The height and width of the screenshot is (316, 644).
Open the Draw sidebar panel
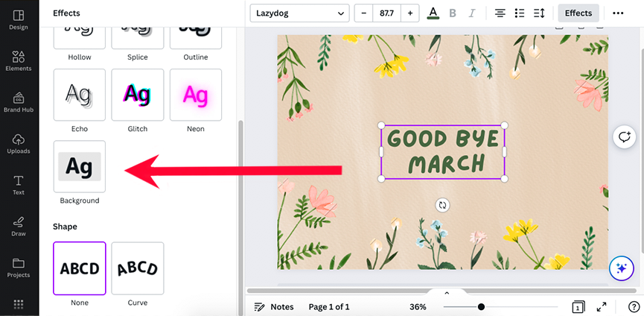[x=19, y=227]
